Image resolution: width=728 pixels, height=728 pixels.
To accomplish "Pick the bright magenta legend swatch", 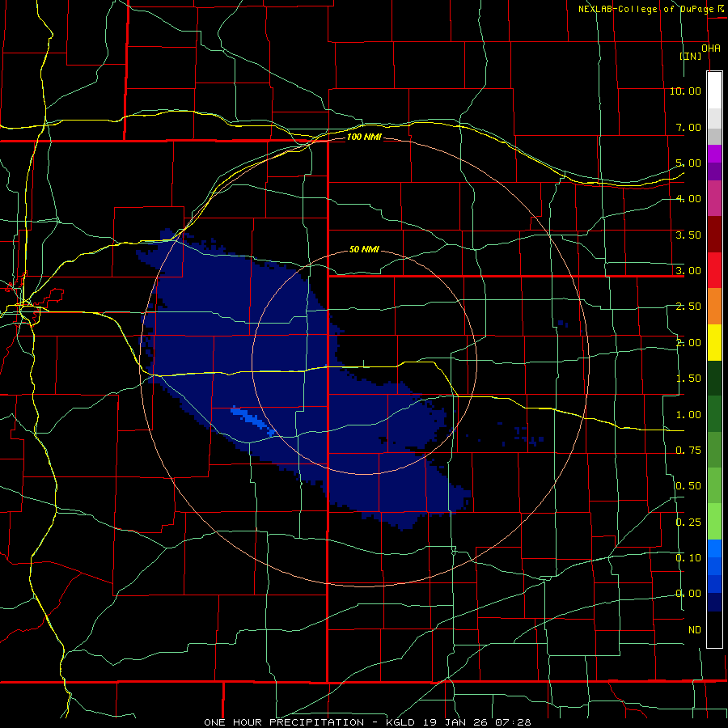I will click(714, 154).
